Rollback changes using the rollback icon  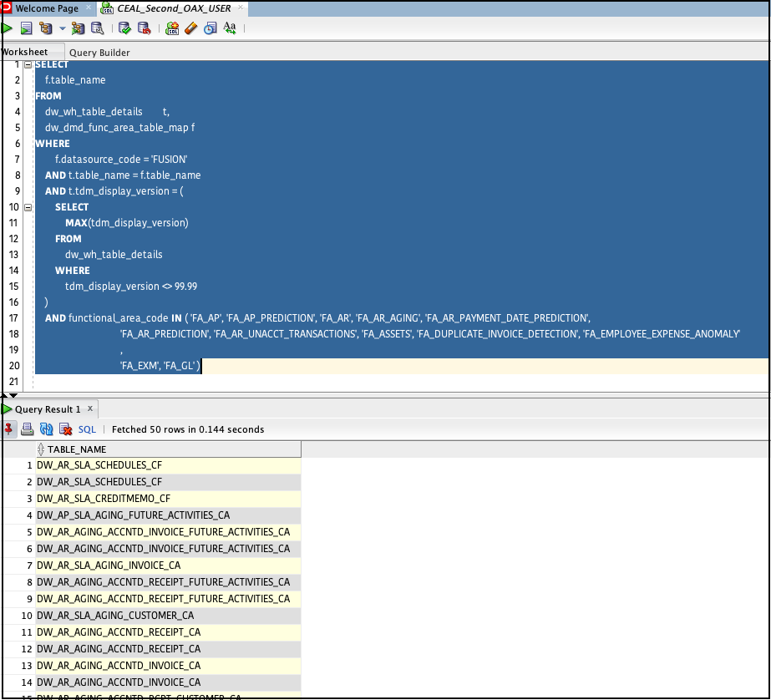[145, 28]
